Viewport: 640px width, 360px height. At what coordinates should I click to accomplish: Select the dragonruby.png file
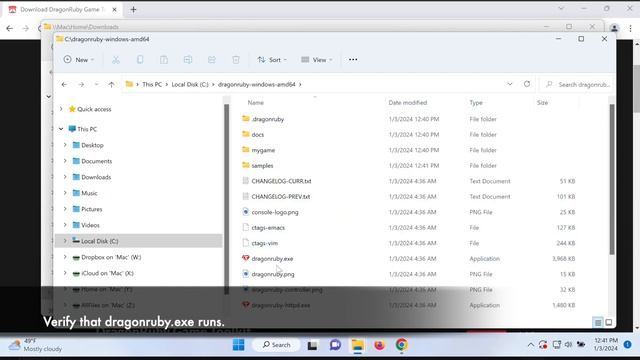point(273,274)
